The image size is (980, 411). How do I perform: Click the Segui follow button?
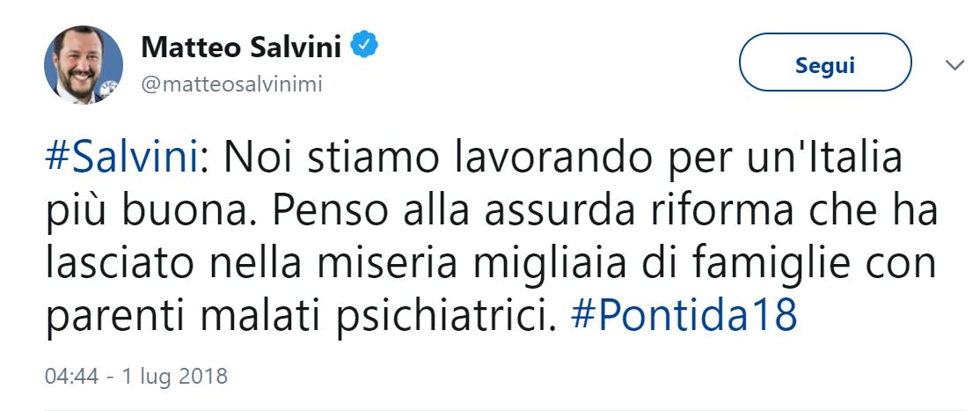pyautogui.click(x=824, y=64)
